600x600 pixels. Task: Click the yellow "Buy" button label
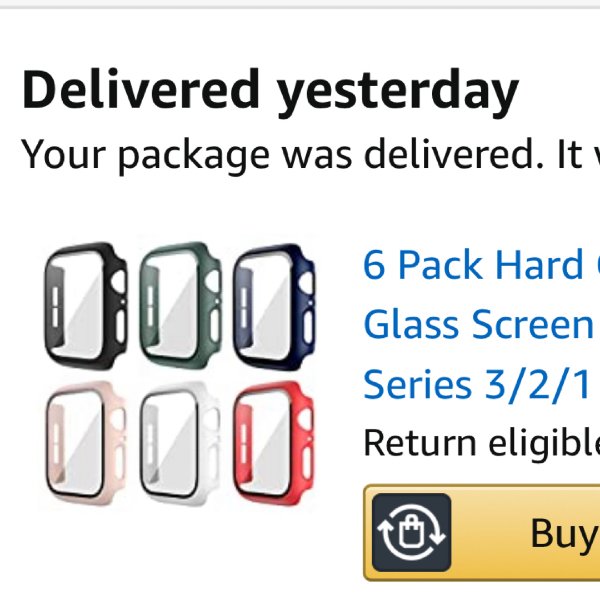[x=565, y=533]
